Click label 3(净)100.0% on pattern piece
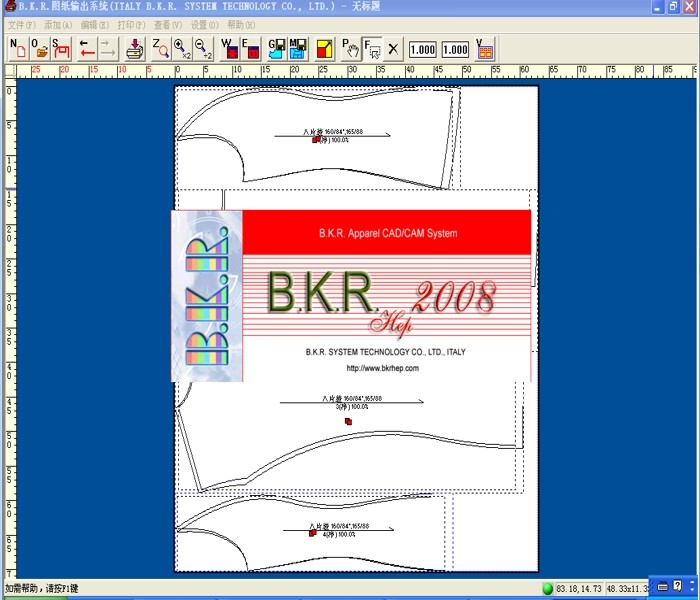This screenshot has height=600, width=700. click(x=352, y=407)
